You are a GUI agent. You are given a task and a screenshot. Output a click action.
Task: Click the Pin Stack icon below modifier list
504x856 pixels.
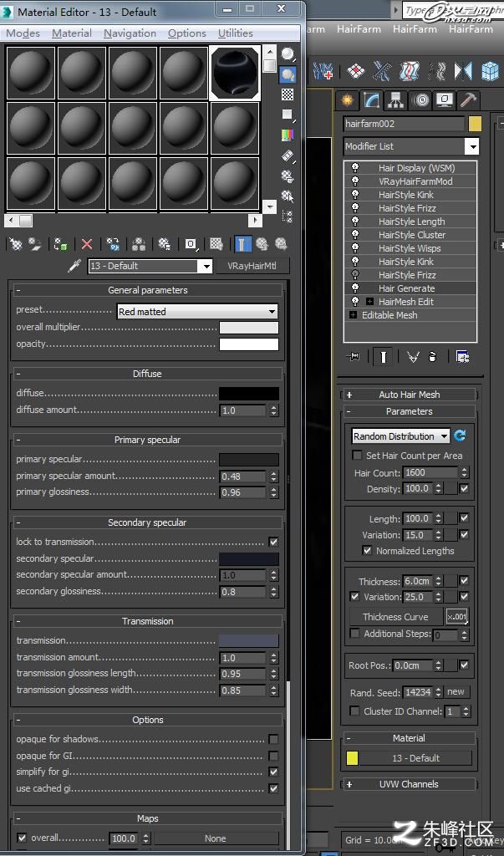pos(353,357)
